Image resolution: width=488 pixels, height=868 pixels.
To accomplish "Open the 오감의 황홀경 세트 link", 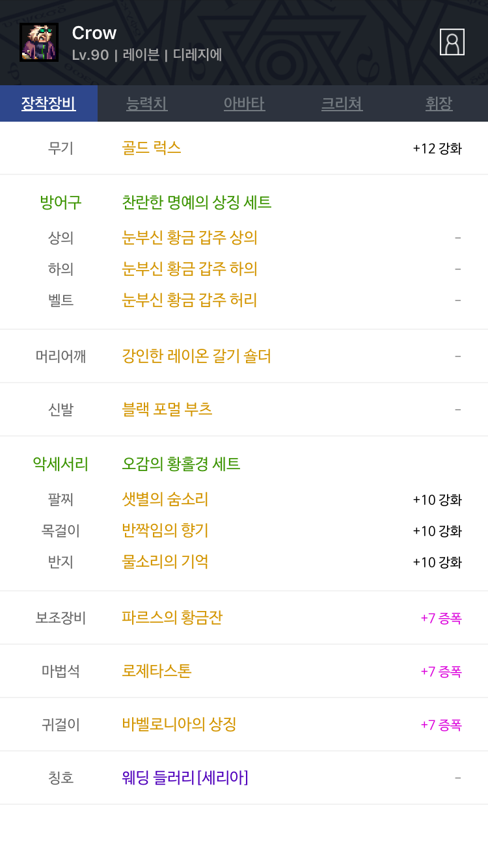I will [181, 464].
